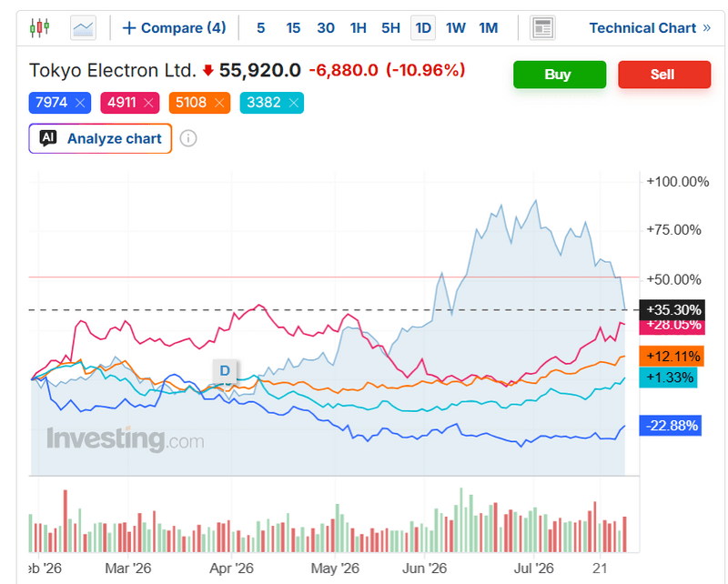
Task: Click the +75.00% axis label
Action: tap(674, 230)
